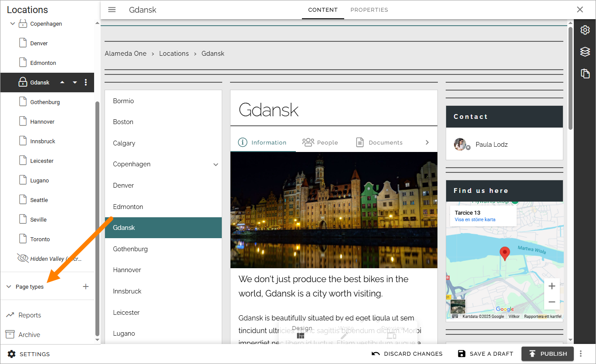Click the Gdansk night photo
Viewport: 596px width, 364px height.
pyautogui.click(x=334, y=210)
